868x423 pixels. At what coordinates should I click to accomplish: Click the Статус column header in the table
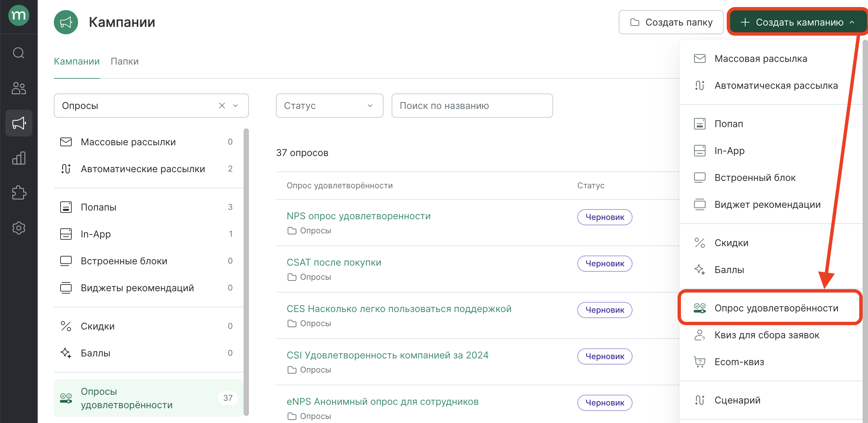tap(591, 186)
